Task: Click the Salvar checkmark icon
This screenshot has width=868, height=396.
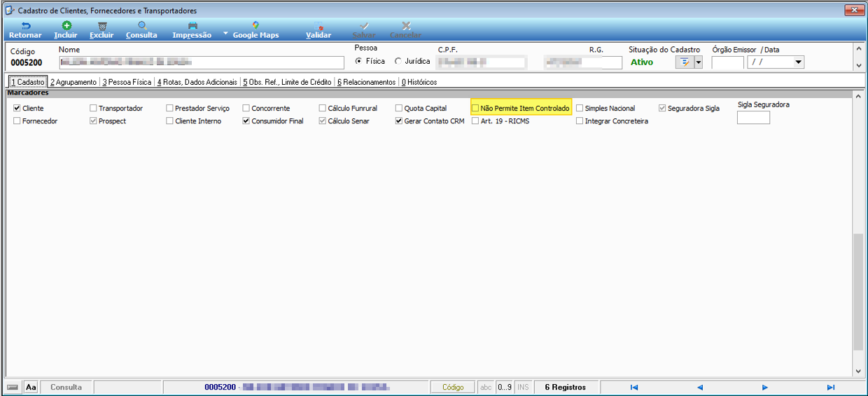Action: point(364,25)
